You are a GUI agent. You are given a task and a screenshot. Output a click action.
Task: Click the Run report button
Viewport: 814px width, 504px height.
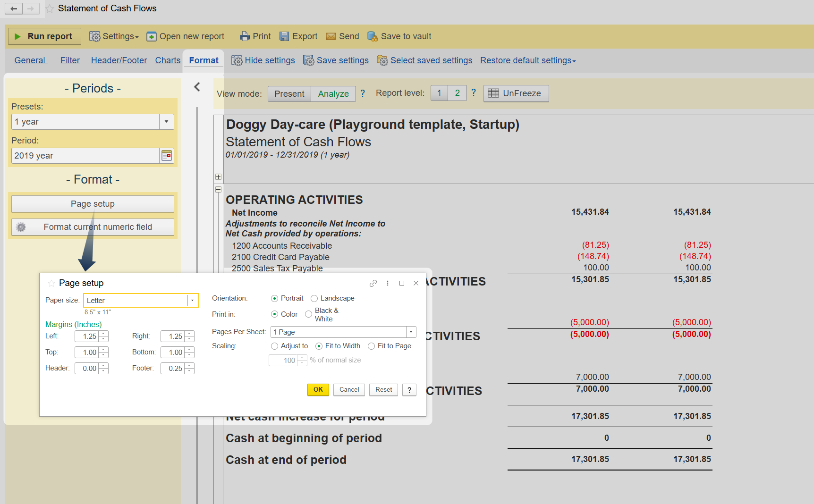(x=44, y=36)
